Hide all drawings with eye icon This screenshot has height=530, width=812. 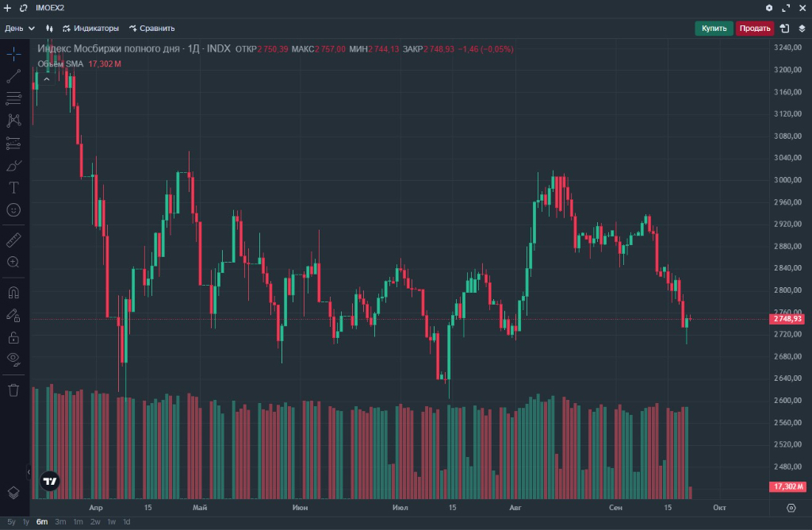click(x=13, y=359)
